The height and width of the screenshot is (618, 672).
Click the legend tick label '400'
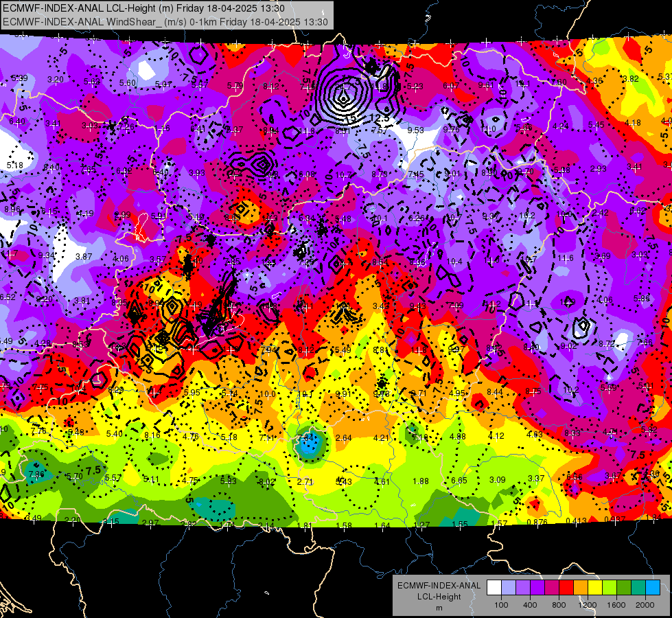click(x=530, y=605)
